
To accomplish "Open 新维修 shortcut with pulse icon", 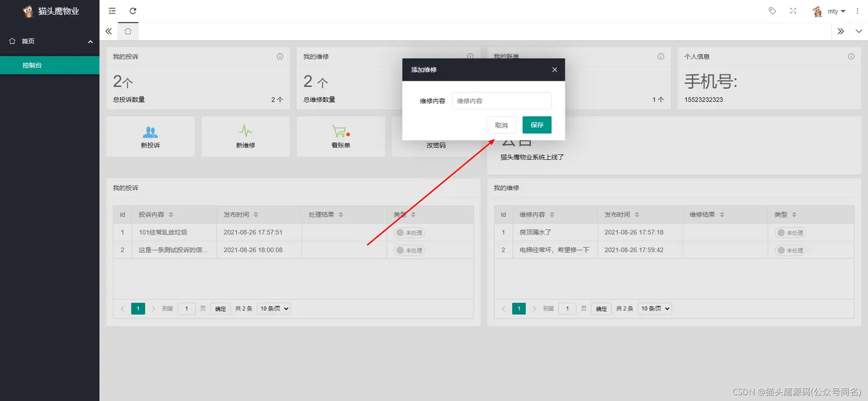I will click(246, 137).
